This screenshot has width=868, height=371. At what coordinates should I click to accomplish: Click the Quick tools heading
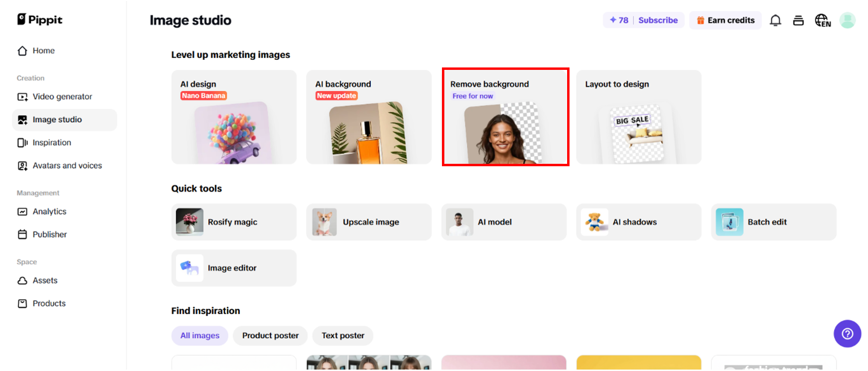pyautogui.click(x=196, y=189)
